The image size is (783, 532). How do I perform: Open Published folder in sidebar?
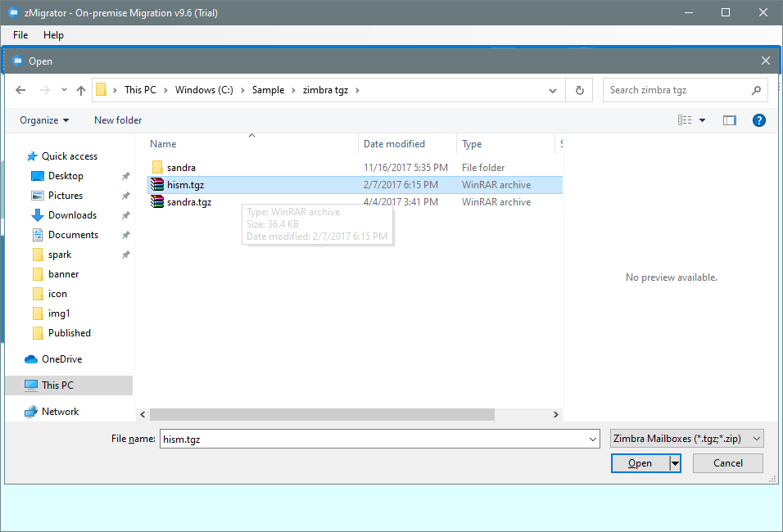(x=70, y=333)
